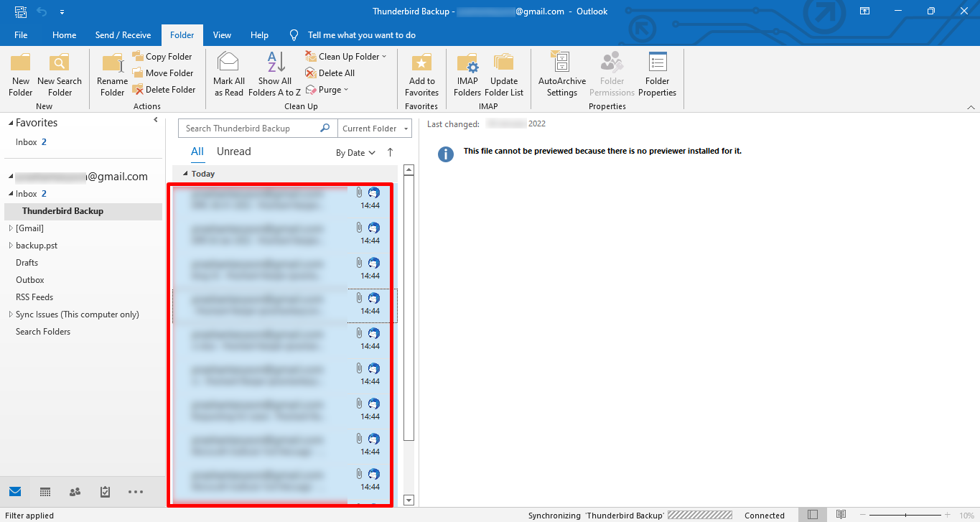Switch to Reading view in status bar
Viewport: 980px width, 522px height.
click(841, 515)
